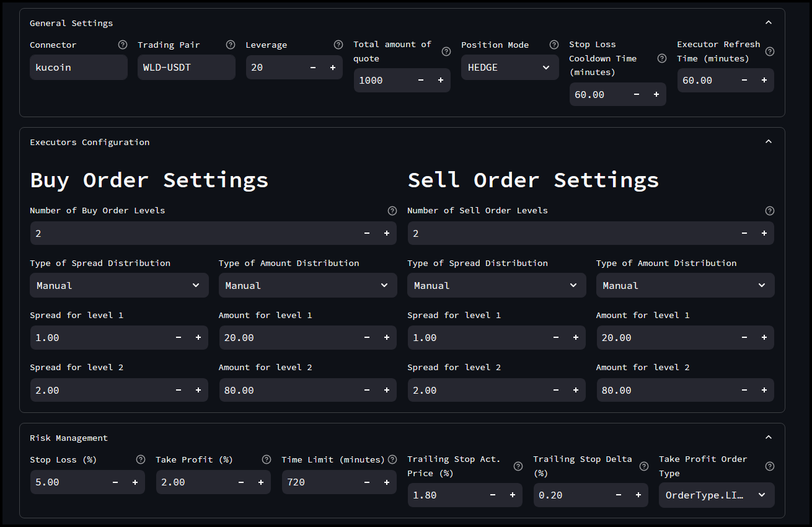Open buy-side Type of Spread Distribution dropdown
Screen dimensions: 812x527
click(119, 285)
